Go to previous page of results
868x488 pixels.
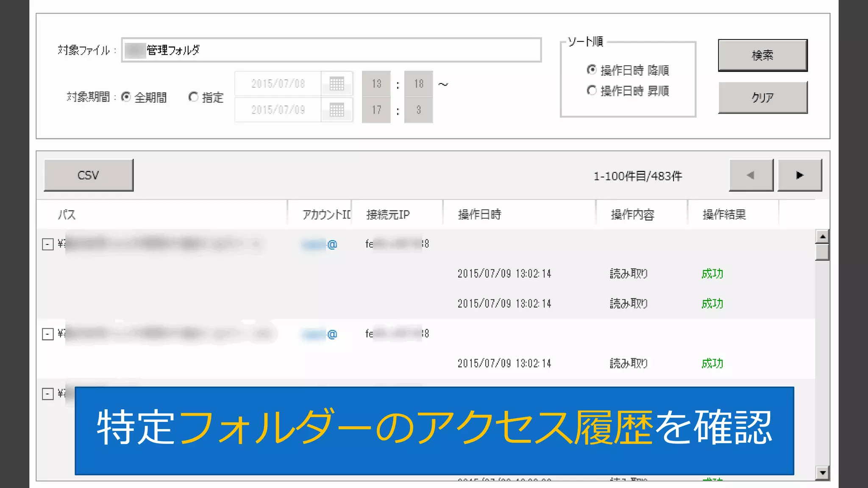pos(751,175)
